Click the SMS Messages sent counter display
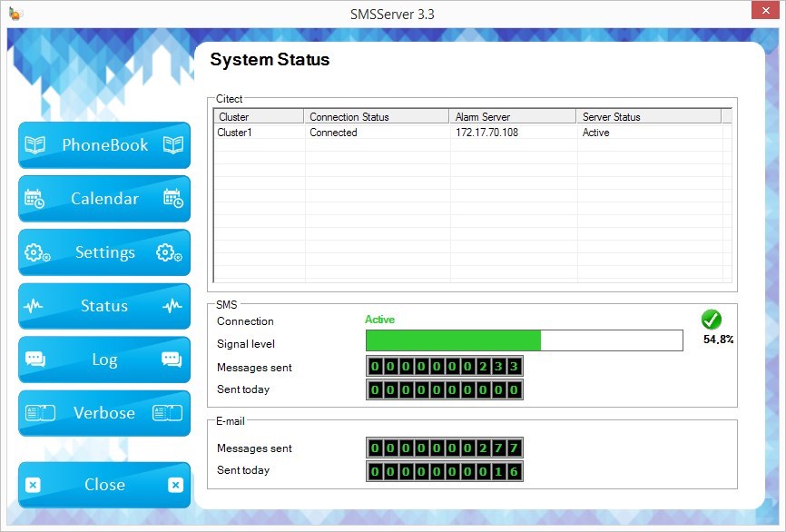 445,367
